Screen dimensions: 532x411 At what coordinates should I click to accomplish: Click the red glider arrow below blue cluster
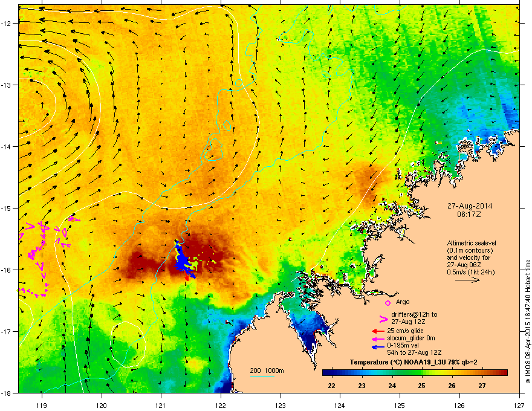point(186,278)
